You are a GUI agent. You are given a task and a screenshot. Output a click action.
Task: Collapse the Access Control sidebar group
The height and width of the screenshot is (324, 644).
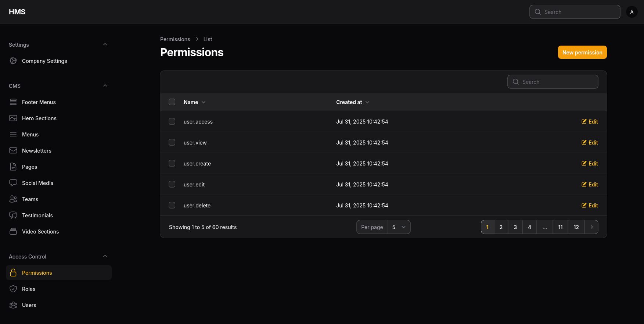pyautogui.click(x=105, y=256)
